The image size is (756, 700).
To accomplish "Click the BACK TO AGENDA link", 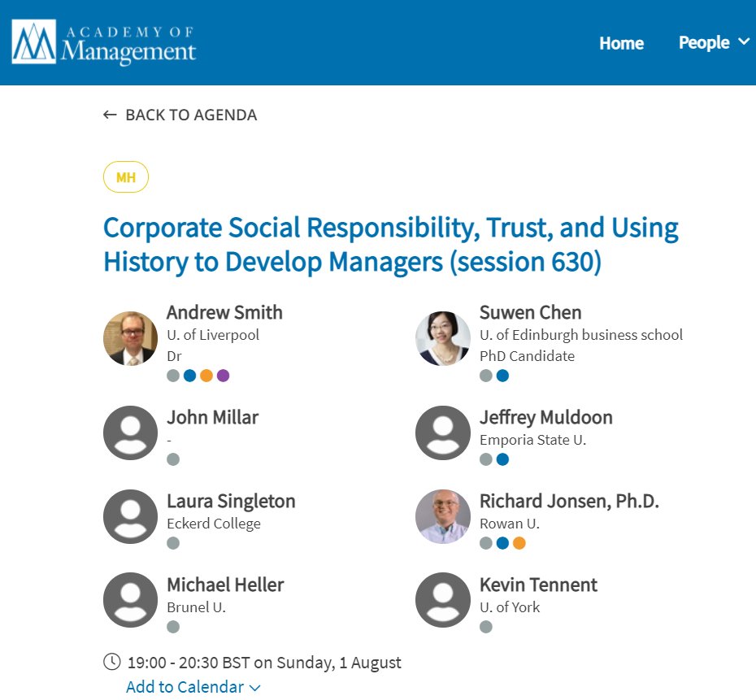I will (191, 115).
